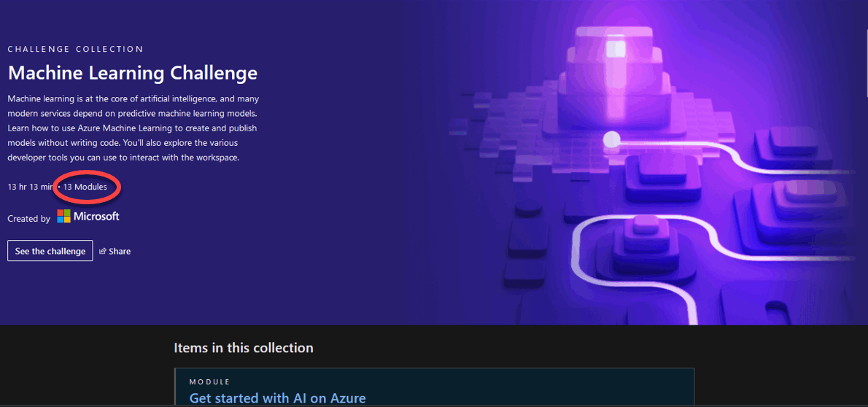Open the Get started with AI on Azure module
The image size is (868, 407).
pyautogui.click(x=277, y=398)
